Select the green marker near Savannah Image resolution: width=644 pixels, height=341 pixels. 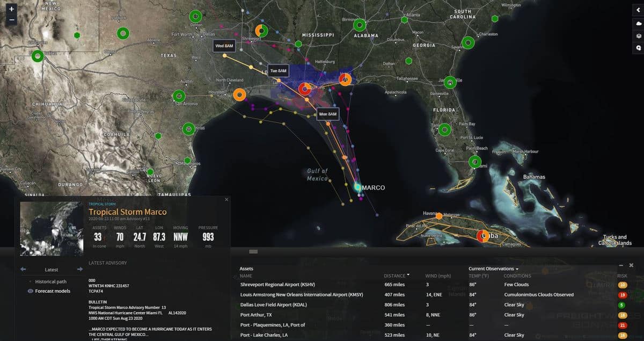(469, 42)
